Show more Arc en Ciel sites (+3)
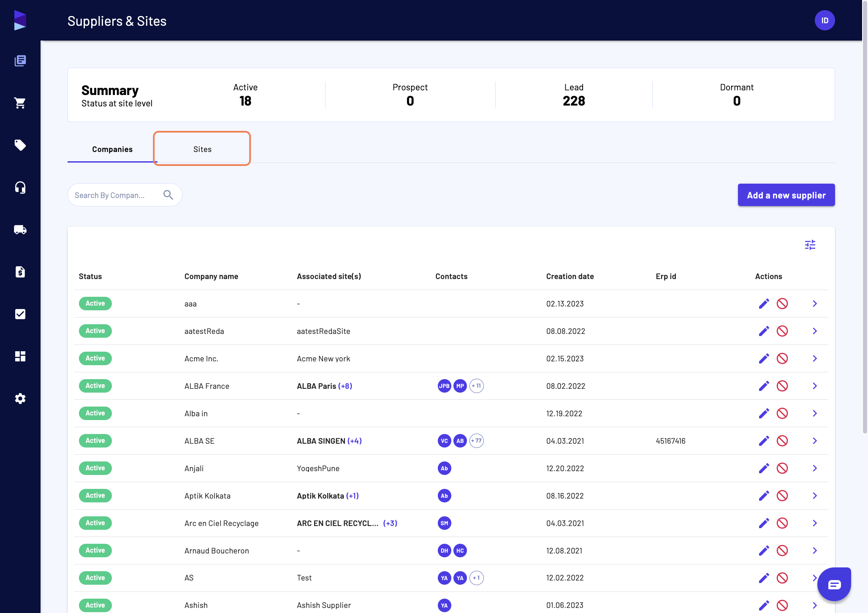The width and height of the screenshot is (868, 613). point(390,523)
